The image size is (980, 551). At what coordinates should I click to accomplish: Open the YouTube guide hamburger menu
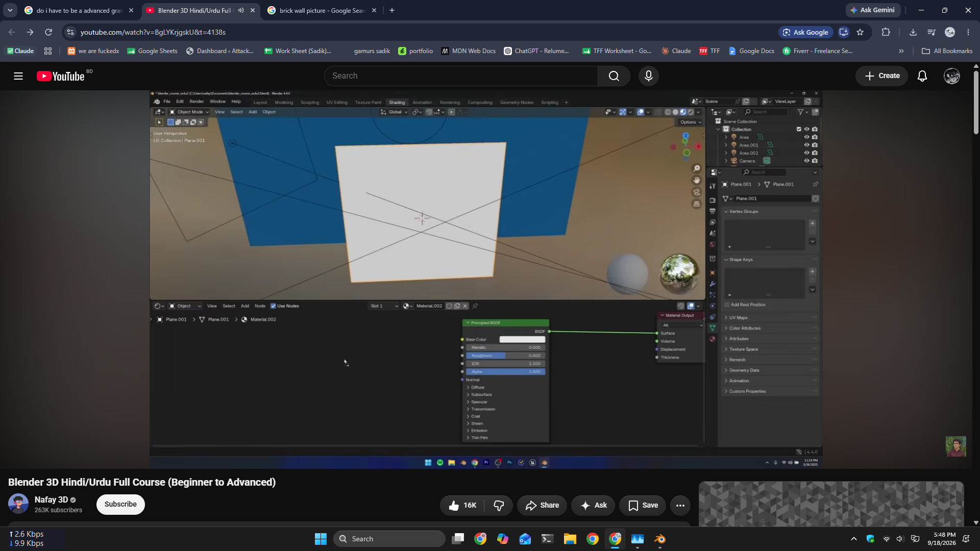coord(18,76)
